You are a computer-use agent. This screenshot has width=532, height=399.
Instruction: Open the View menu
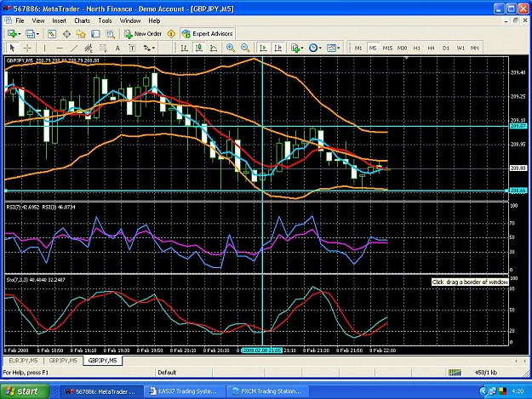38,20
